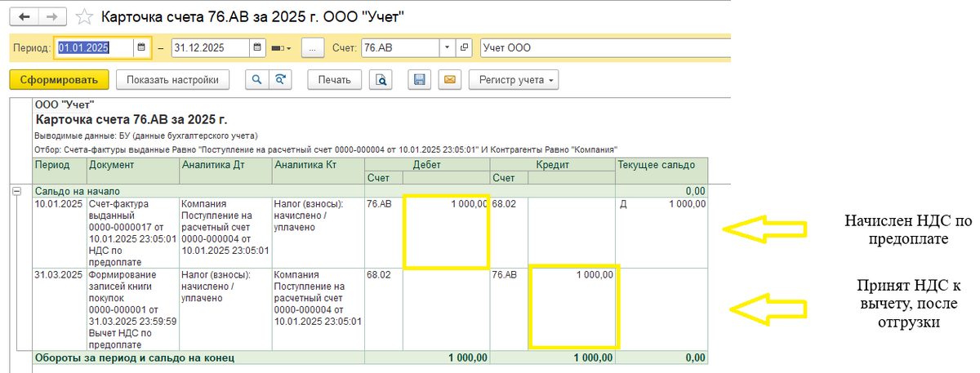Open calendar for period start date

[x=141, y=48]
